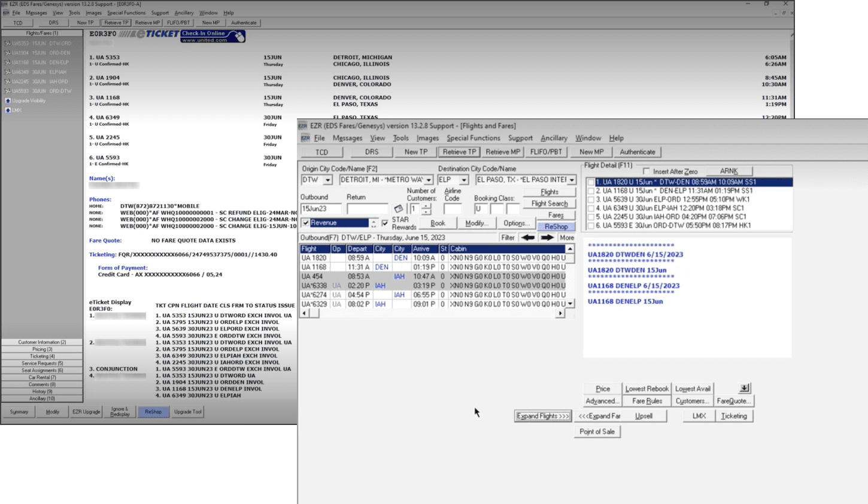Click the airplane icon beside UA1904 ORD-DEN
868x504 pixels.
point(8,53)
